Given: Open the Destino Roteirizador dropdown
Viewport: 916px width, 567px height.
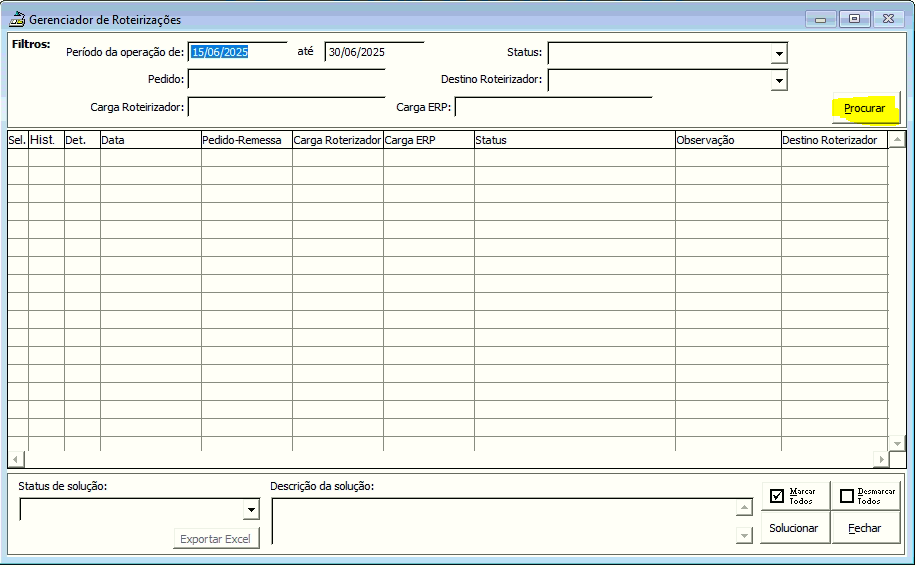Looking at the screenshot, I should coord(779,81).
